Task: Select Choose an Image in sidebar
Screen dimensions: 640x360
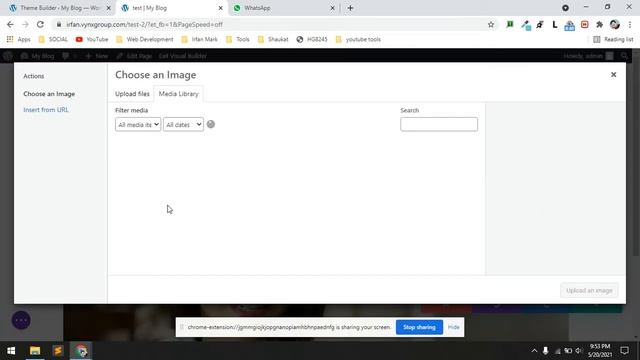Action: tap(49, 94)
